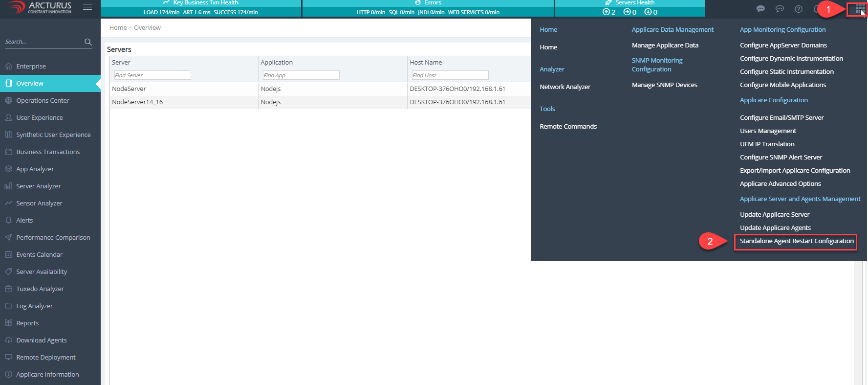The image size is (868, 385).
Task: Open Manage Applicare Data
Action: (665, 45)
